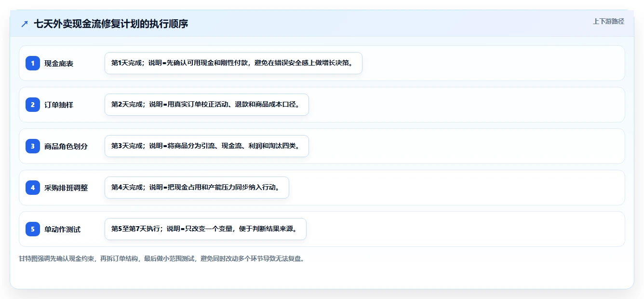Click the arrow icon beside the title
This screenshot has height=299, width=644.
(x=25, y=24)
